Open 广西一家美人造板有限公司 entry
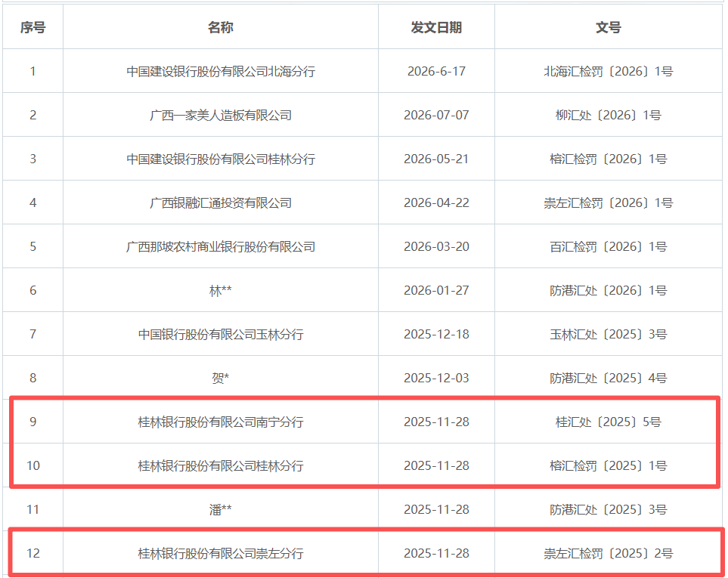 click(x=221, y=115)
